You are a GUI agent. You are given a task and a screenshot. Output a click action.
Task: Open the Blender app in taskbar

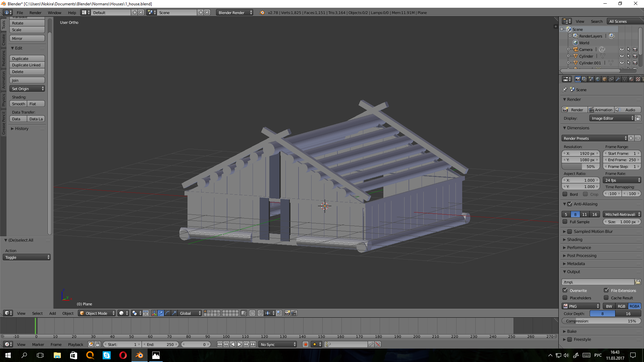click(139, 355)
